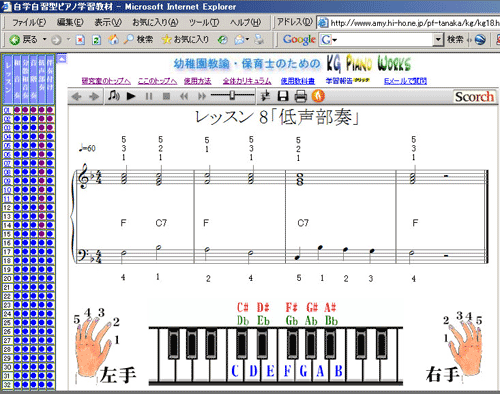This screenshot has height=394, width=500.
Task: Open the mail icon dropdown arrow
Action: tap(247, 40)
